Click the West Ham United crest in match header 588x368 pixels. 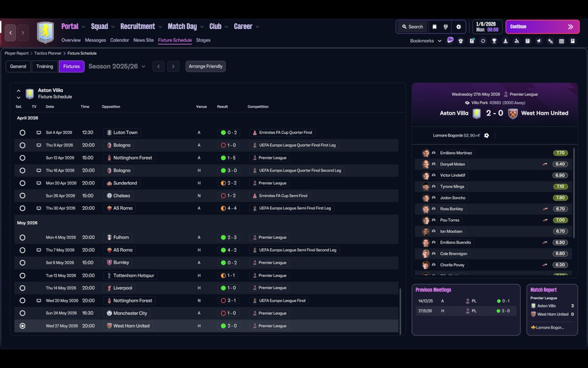point(513,114)
